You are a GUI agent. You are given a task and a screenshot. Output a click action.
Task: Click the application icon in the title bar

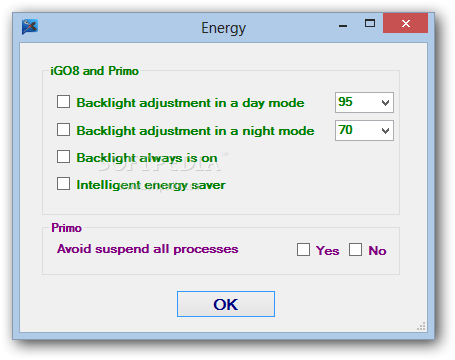pos(30,27)
